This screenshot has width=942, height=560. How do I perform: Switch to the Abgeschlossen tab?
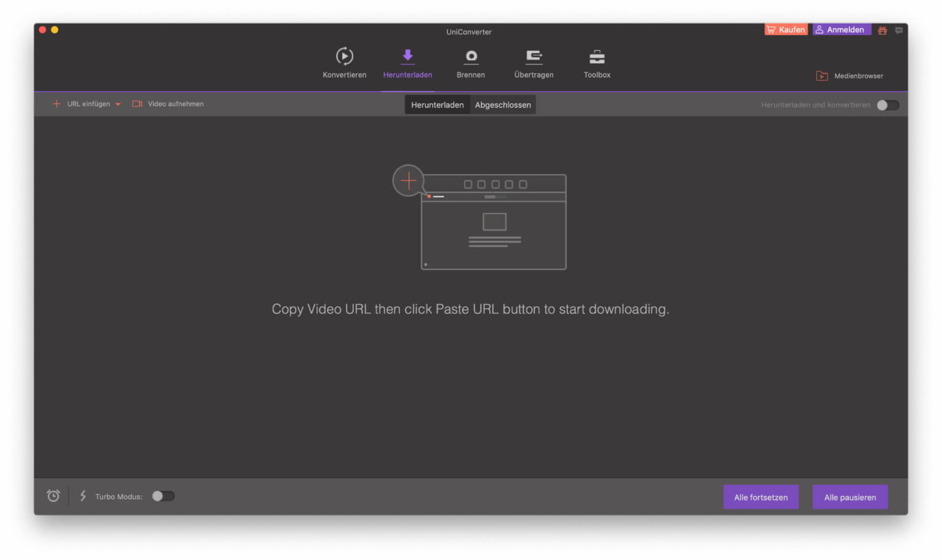click(503, 105)
